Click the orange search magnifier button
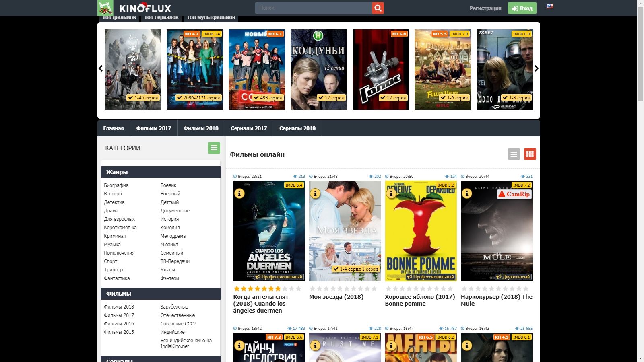The image size is (644, 362). pos(378,8)
